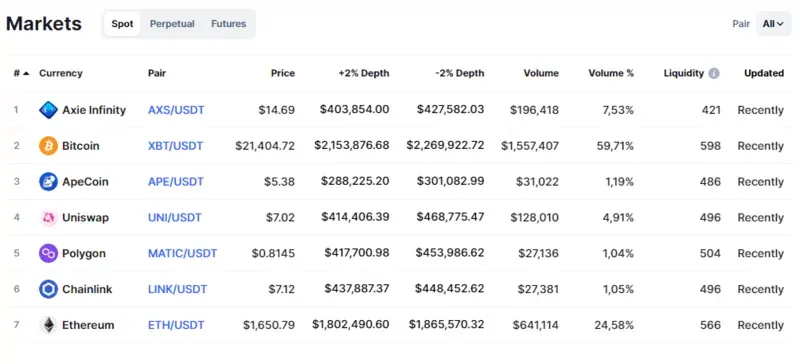
Task: Sort by the Liquidity column header
Action: [684, 74]
